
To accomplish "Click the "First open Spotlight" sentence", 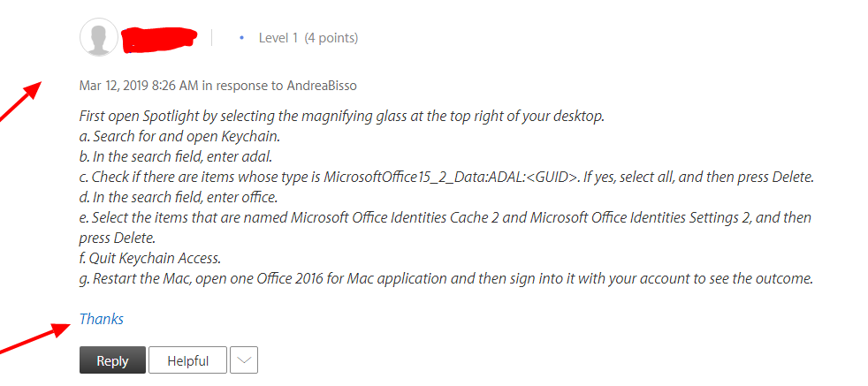I will 341,117.
